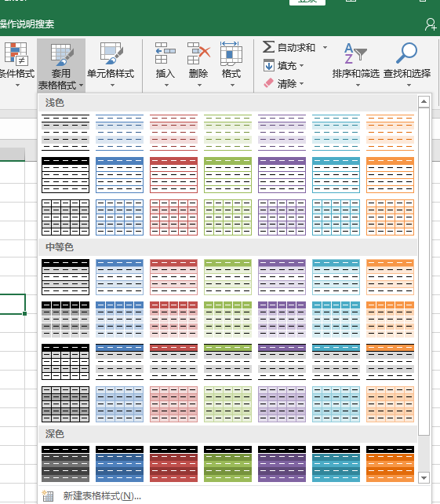Click the 插入 insert cells icon
This screenshot has height=504, width=440.
pyautogui.click(x=165, y=53)
